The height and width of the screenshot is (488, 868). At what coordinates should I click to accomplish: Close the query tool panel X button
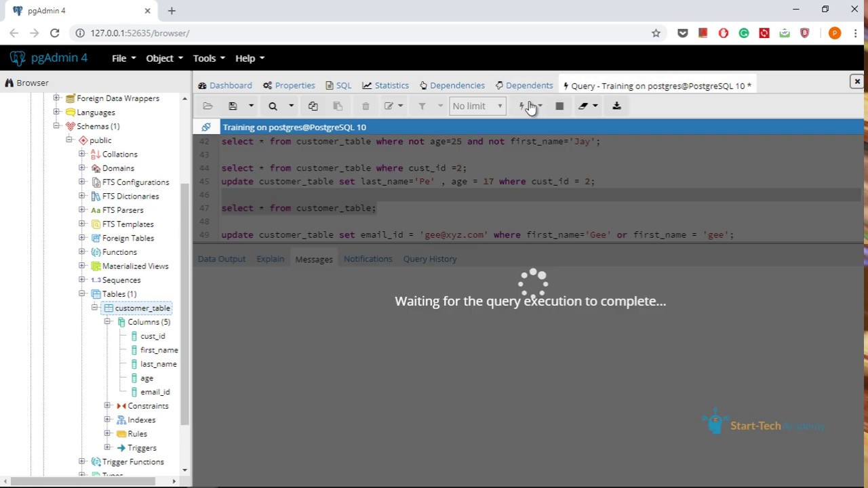tap(857, 81)
